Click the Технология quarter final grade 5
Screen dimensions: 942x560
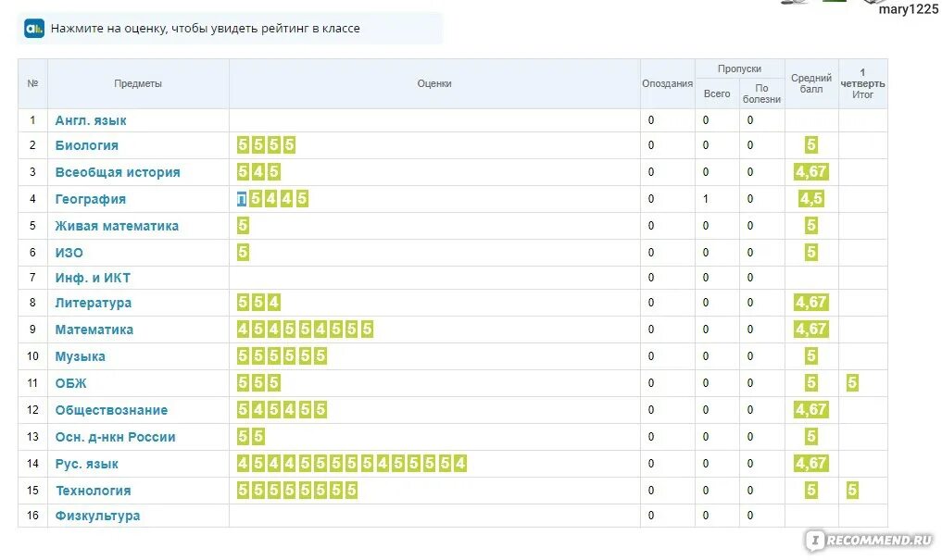click(x=852, y=491)
